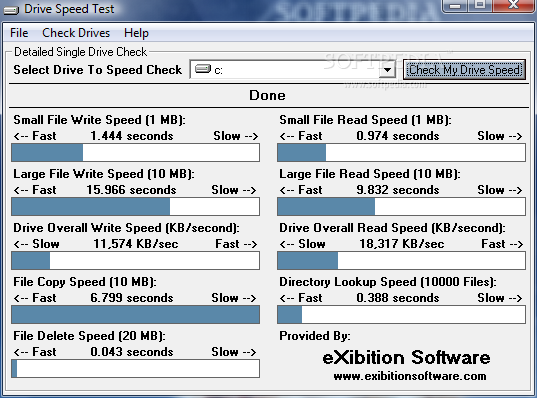Click the File Delete Speed progress bar
Screen dimensions: 537x398
tap(136, 369)
